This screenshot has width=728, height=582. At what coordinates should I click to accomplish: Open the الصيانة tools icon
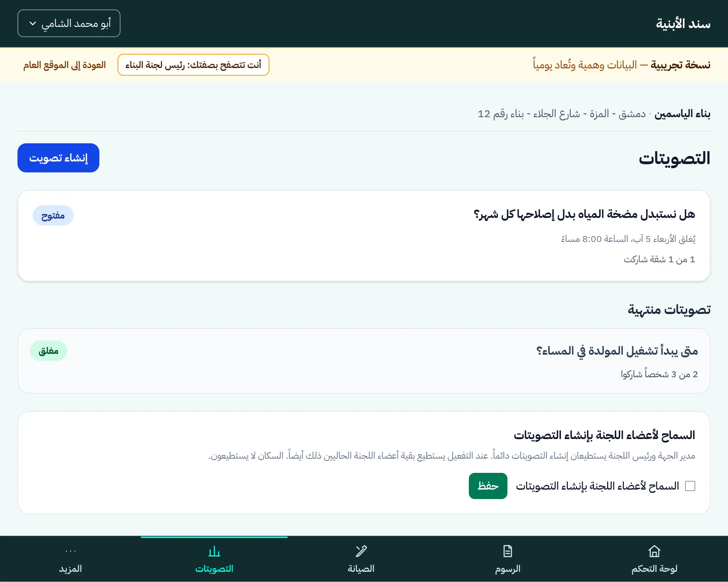click(361, 551)
